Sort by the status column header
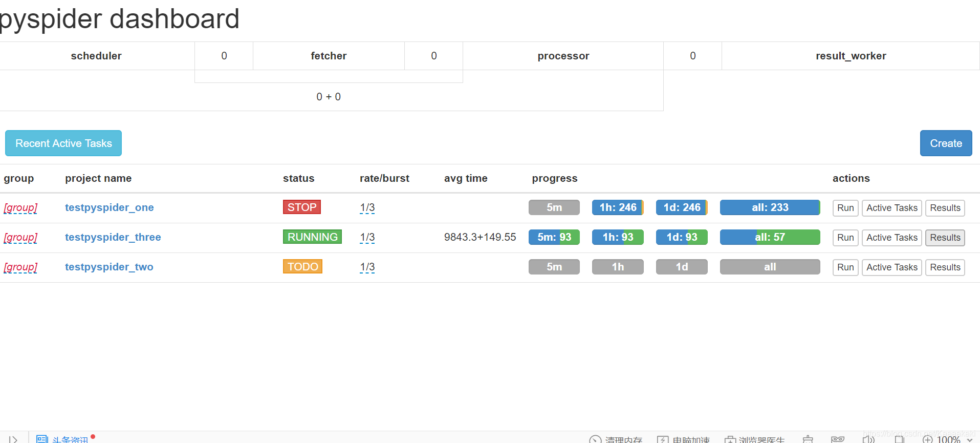The height and width of the screenshot is (443, 980). [x=299, y=178]
